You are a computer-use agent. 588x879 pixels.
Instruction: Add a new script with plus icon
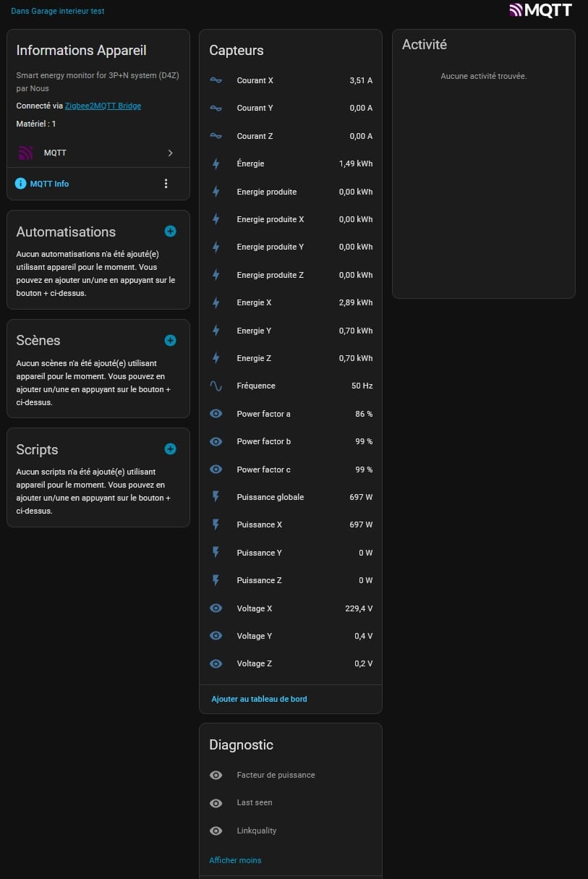(x=170, y=449)
